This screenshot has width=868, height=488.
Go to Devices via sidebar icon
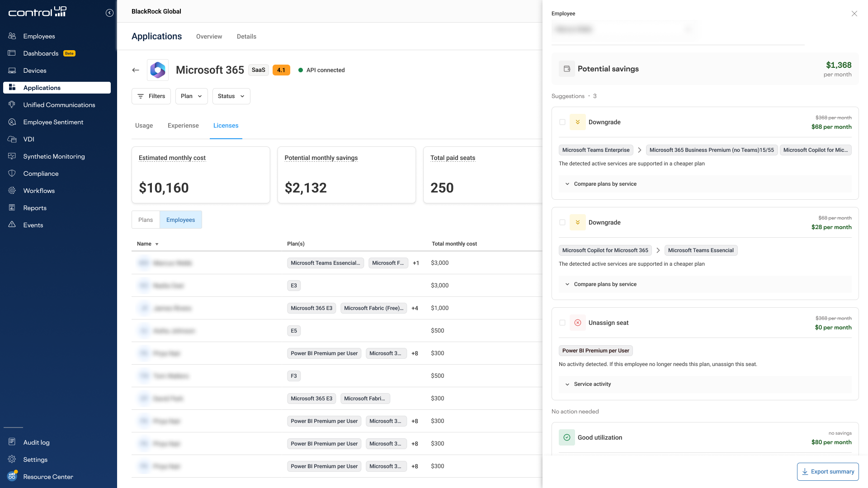point(12,70)
